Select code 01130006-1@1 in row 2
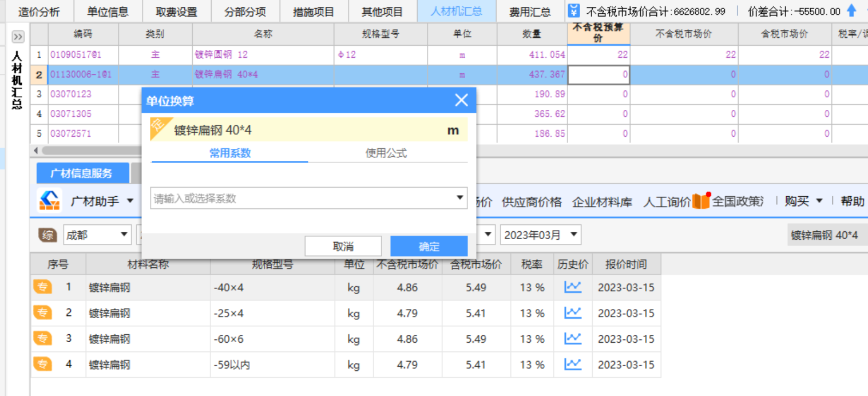 81,74
